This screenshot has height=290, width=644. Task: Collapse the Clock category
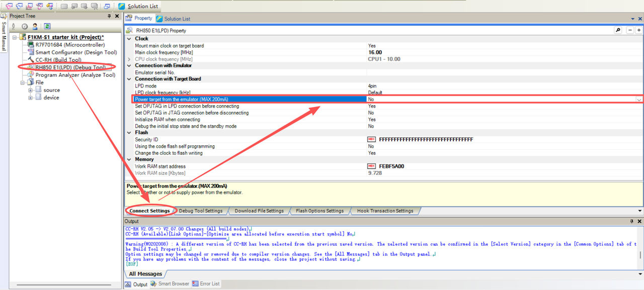click(x=129, y=39)
